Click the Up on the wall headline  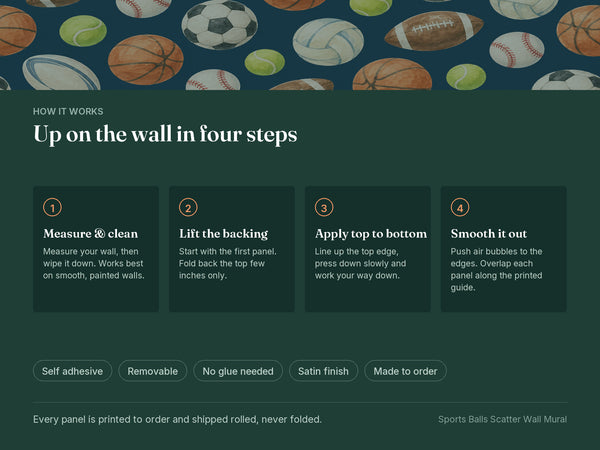click(165, 134)
